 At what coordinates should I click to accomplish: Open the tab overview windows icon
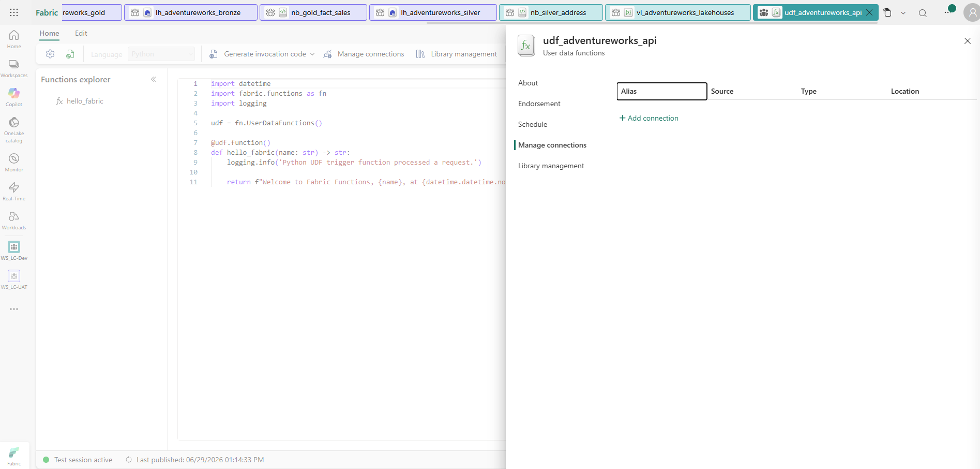tap(887, 12)
